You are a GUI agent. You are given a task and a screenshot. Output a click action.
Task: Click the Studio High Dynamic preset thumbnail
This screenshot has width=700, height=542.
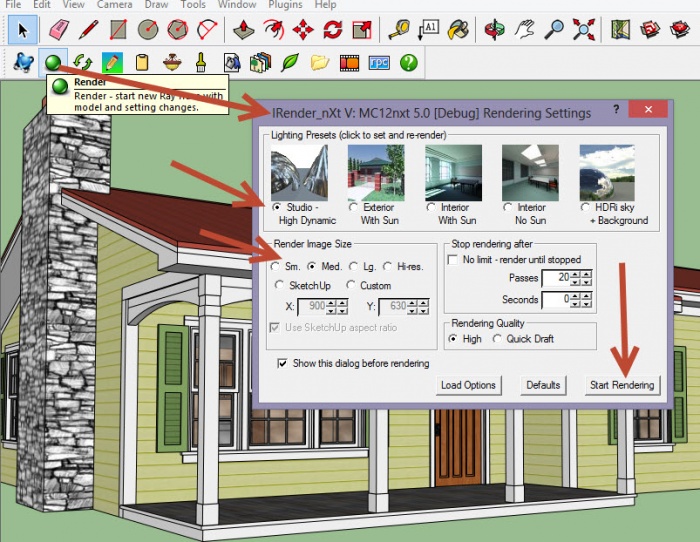click(x=299, y=173)
